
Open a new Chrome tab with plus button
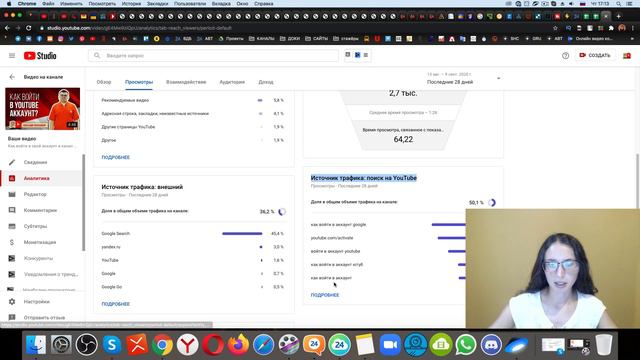[x=618, y=16]
